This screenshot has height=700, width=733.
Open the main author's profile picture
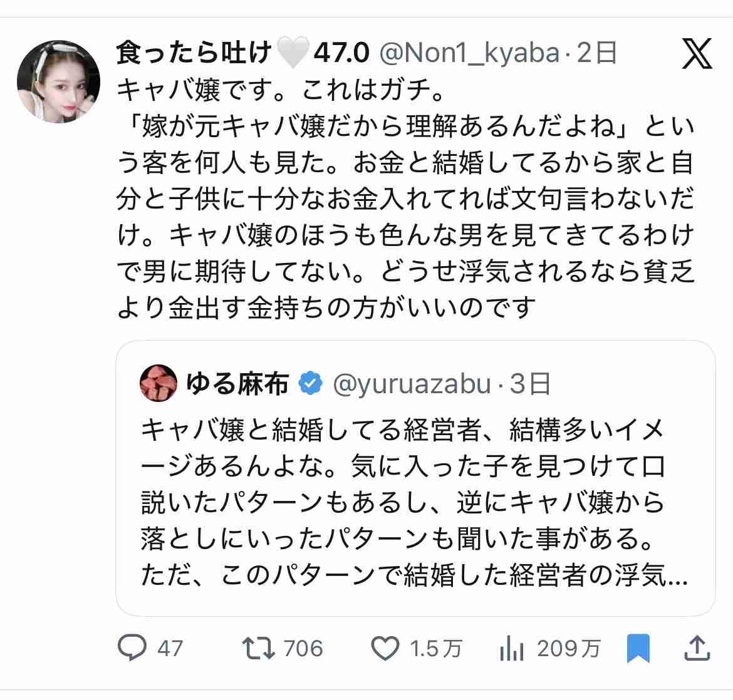(x=58, y=81)
